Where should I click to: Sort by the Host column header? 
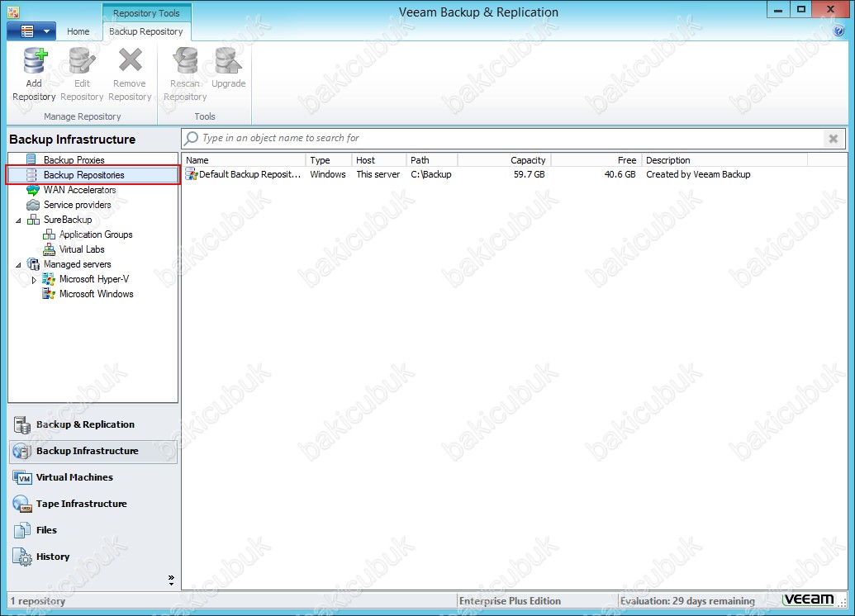[x=379, y=160]
